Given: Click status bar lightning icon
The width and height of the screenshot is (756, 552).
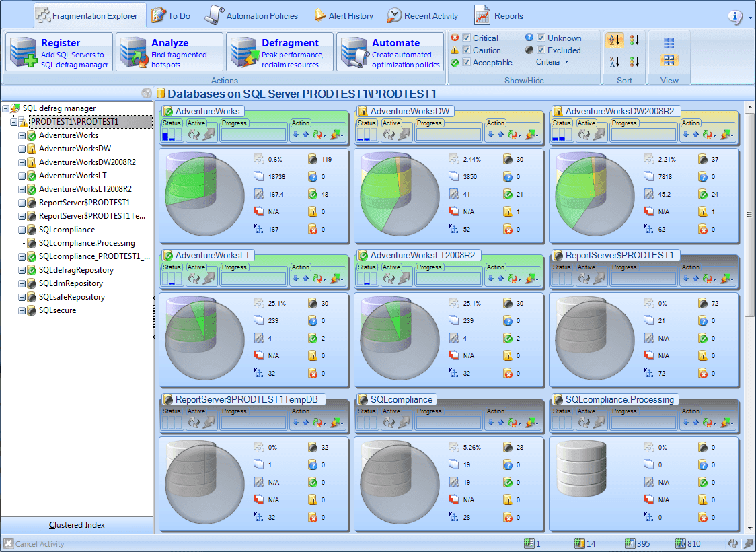Looking at the screenshot, I should (748, 543).
